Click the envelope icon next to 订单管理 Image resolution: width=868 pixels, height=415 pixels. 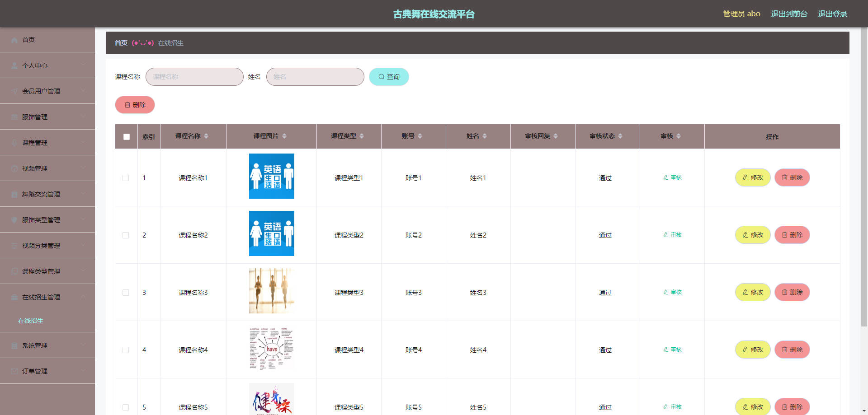[x=14, y=372]
